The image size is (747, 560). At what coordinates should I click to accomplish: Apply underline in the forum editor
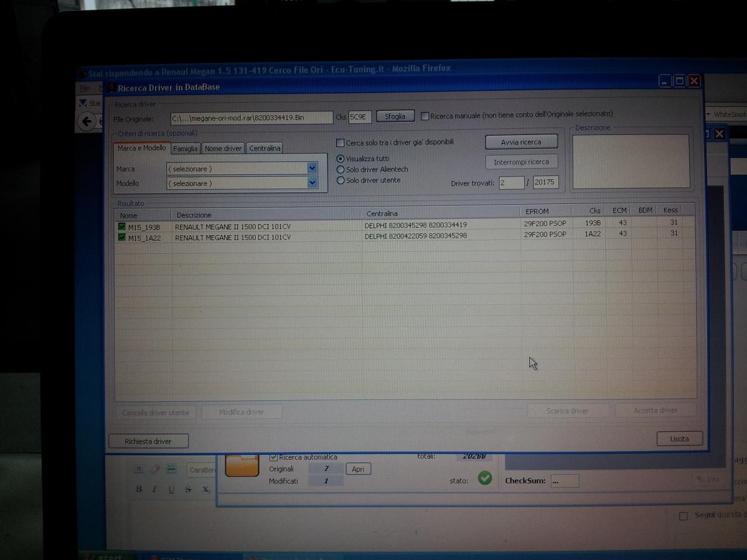click(x=171, y=490)
